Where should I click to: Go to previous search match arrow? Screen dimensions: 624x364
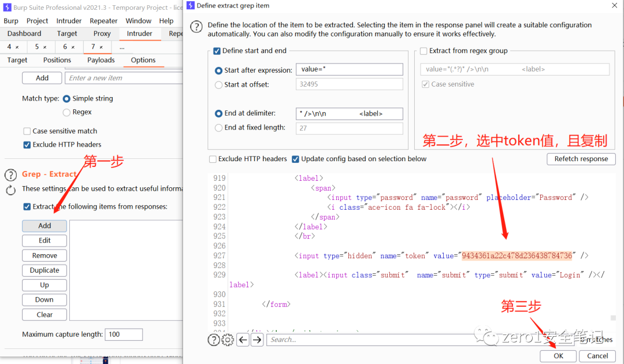[x=243, y=340]
